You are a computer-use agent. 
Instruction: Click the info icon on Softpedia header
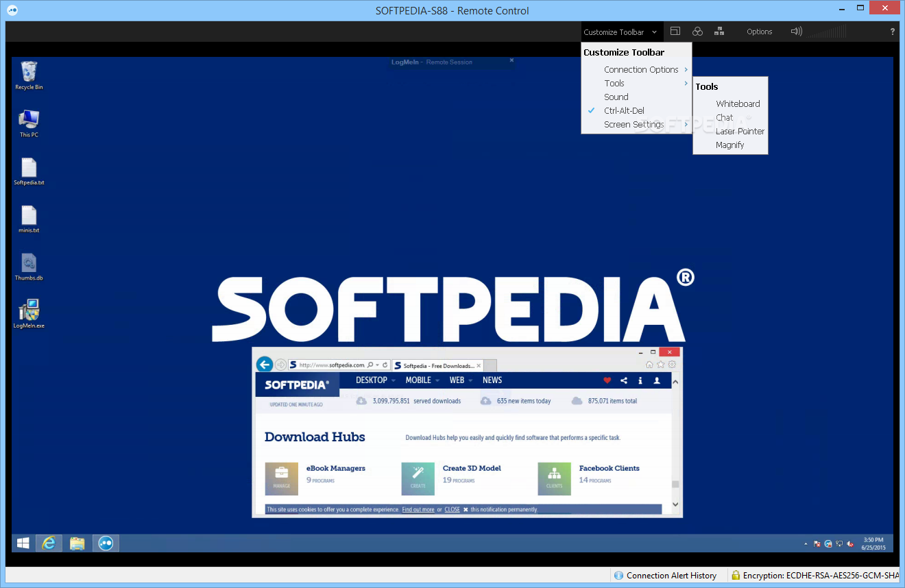pos(640,380)
